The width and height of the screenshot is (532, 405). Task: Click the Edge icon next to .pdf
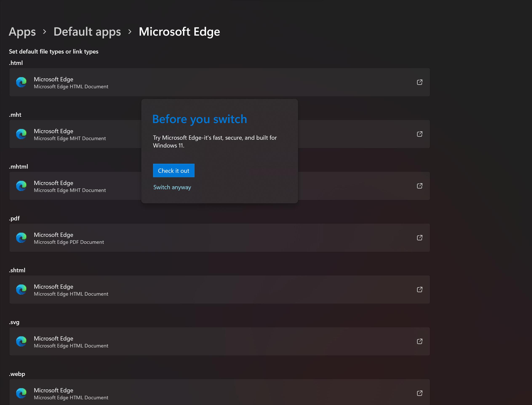pos(21,238)
